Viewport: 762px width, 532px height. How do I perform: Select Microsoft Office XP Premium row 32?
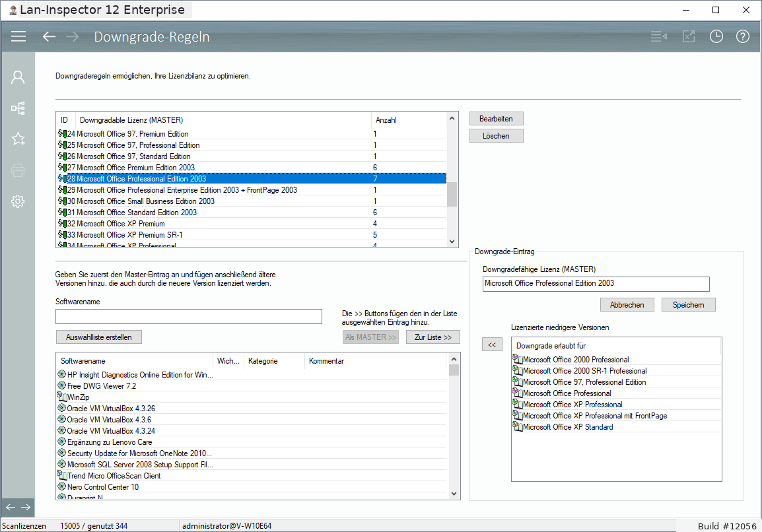pyautogui.click(x=252, y=224)
